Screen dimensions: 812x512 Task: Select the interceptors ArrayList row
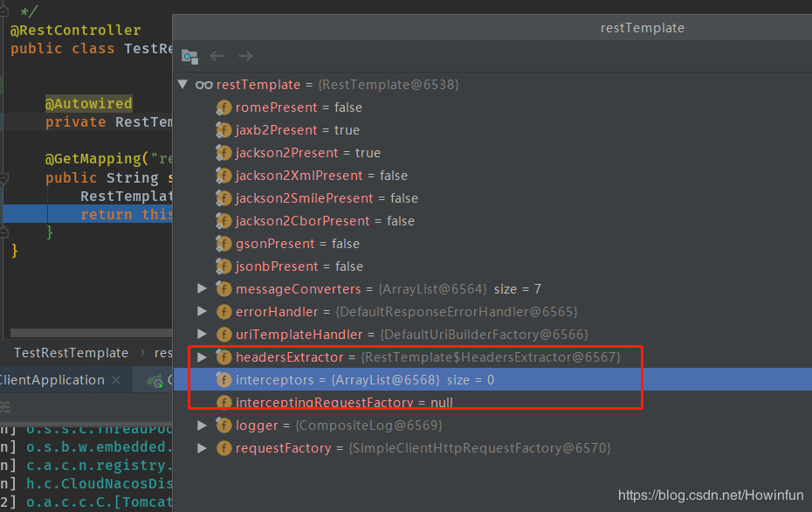[x=492, y=380]
